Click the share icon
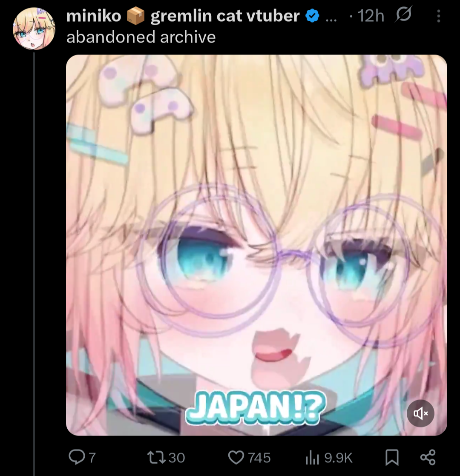Viewport: 460px width, 476px height. [428, 457]
